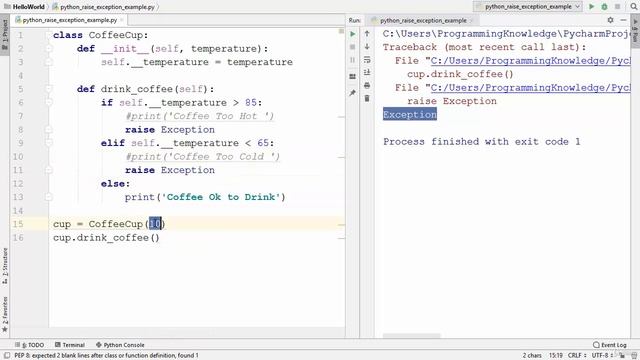Click the tool window toggle icon in status bar corner
The image size is (640, 360).
[x=7, y=356]
